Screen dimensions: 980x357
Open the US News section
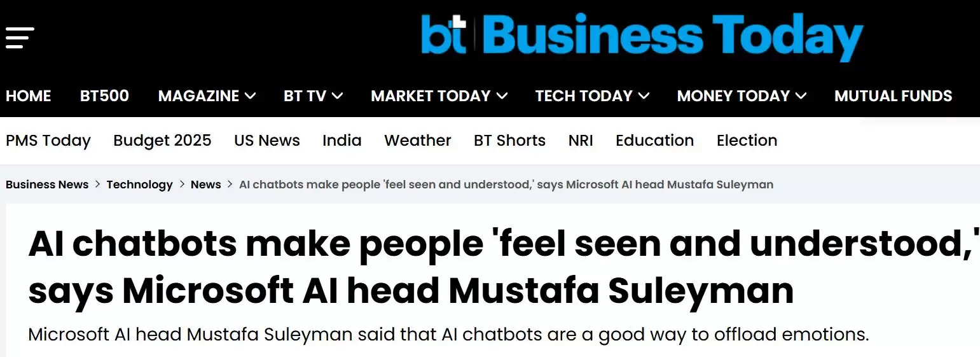[266, 141]
